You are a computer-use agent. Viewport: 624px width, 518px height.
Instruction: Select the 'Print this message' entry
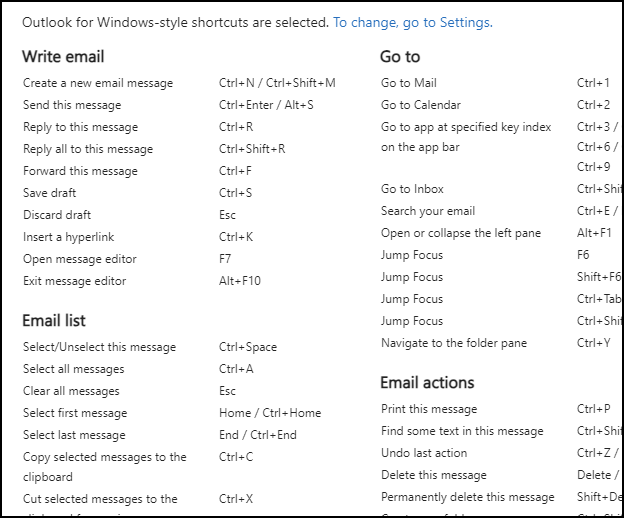(x=429, y=409)
